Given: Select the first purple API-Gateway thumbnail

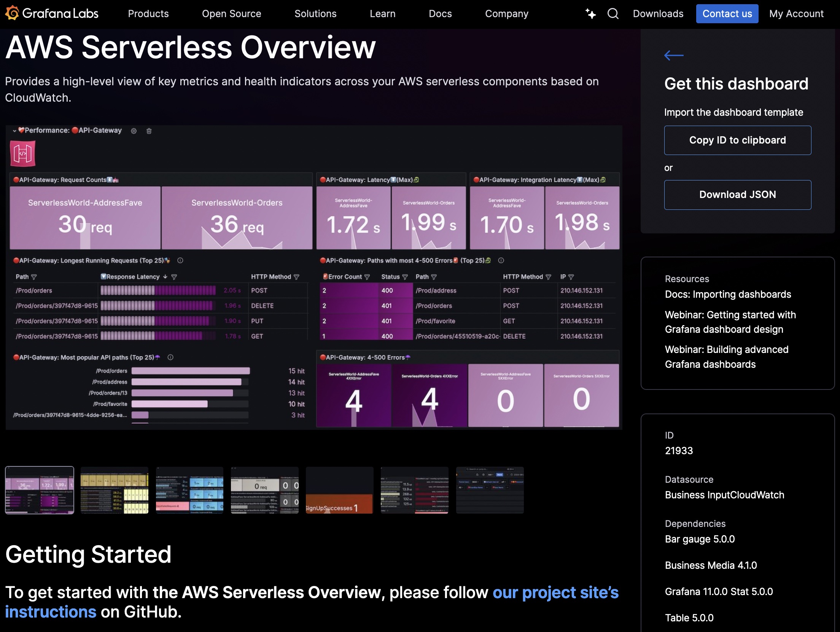Looking at the screenshot, I should point(40,490).
